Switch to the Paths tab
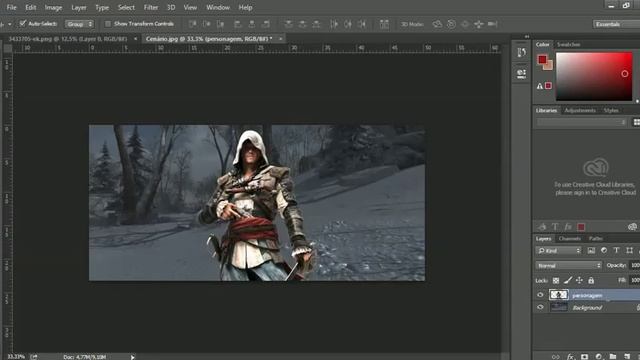 coord(596,238)
